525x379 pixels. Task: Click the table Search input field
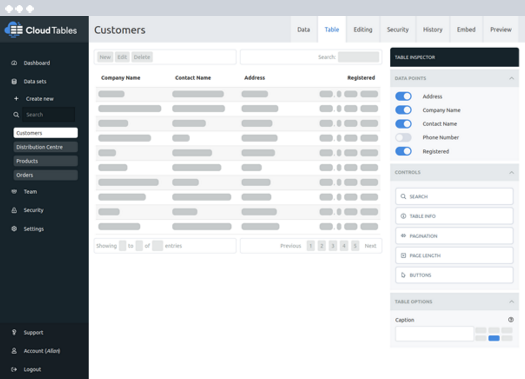click(359, 57)
